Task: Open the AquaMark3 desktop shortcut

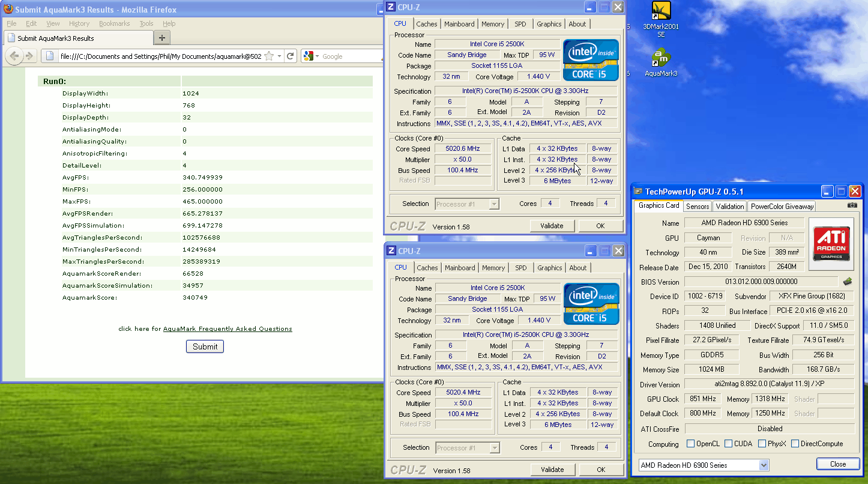Action: pyautogui.click(x=661, y=62)
